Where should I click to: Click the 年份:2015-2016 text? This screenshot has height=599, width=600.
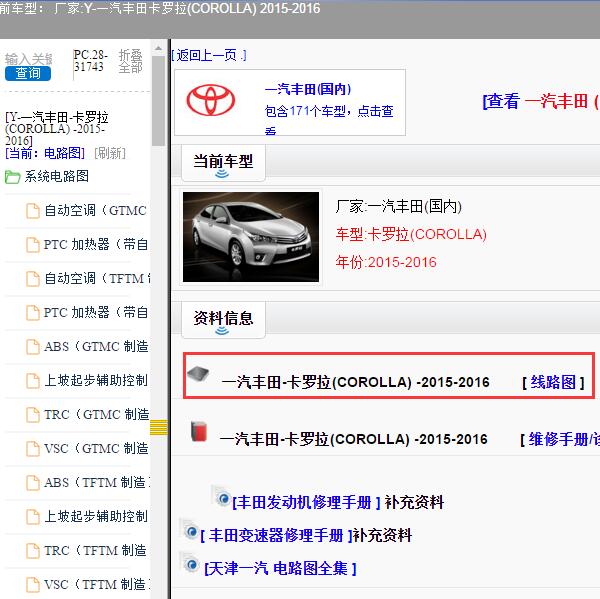(x=386, y=262)
